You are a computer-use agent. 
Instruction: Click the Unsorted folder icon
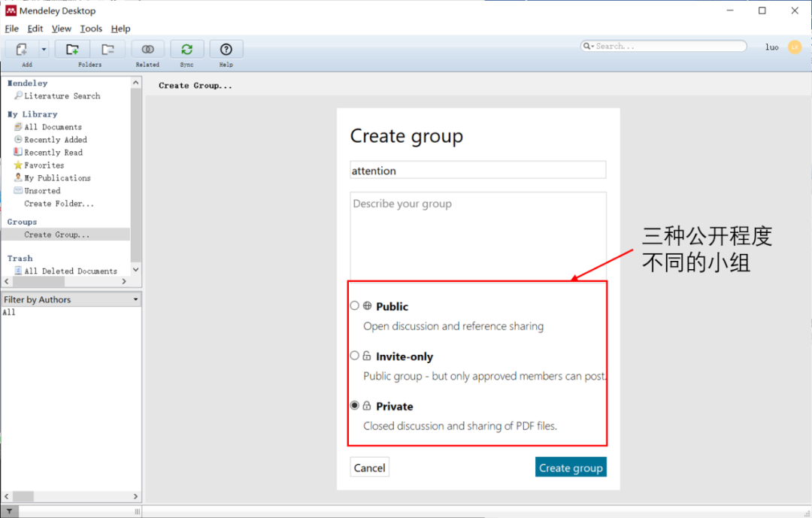18,190
